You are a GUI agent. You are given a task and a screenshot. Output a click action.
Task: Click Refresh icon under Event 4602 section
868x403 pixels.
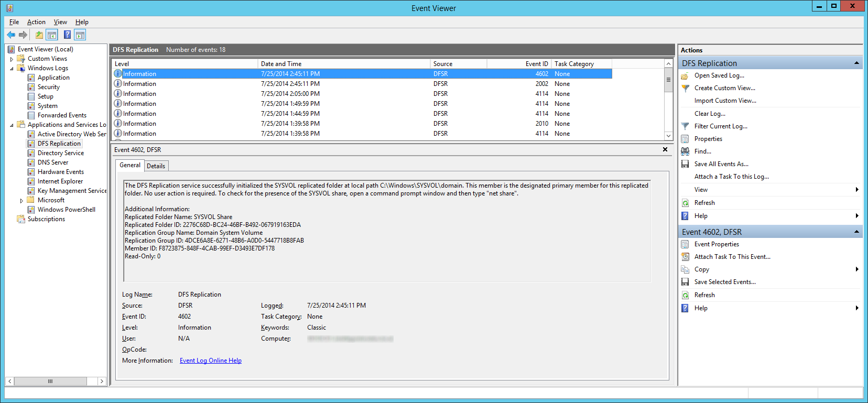click(685, 295)
